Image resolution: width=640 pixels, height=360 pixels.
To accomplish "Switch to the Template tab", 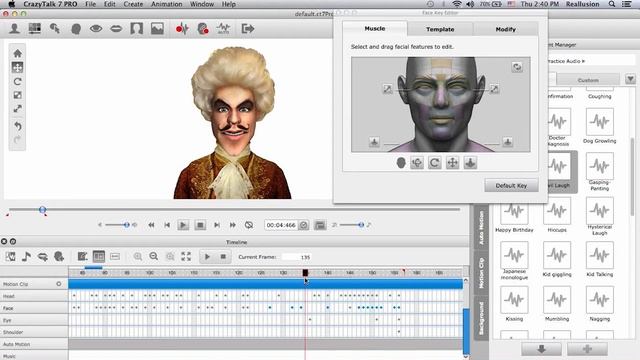I will 440,29.
